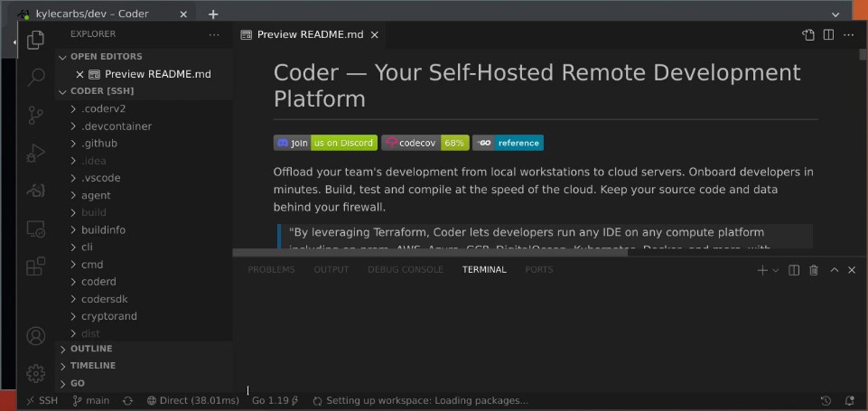Screen dimensions: 868x411
Task: Maximize the panel with up chevron
Action: pos(835,270)
